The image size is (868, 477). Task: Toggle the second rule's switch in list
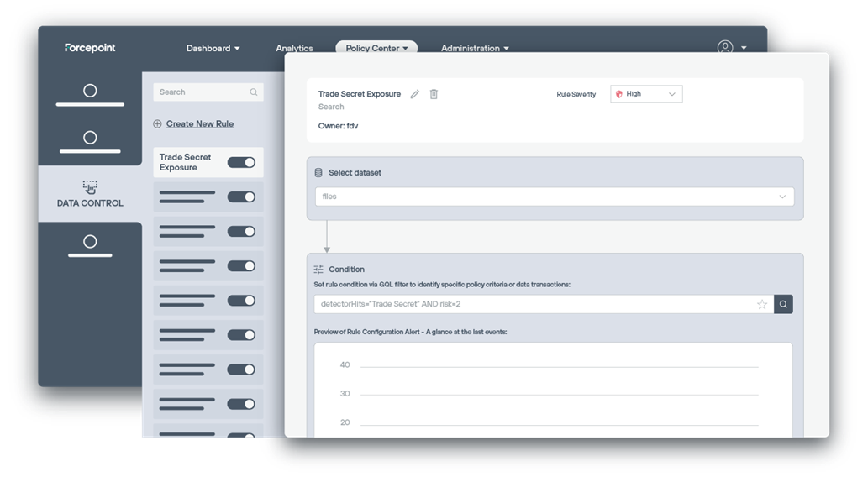(x=241, y=197)
